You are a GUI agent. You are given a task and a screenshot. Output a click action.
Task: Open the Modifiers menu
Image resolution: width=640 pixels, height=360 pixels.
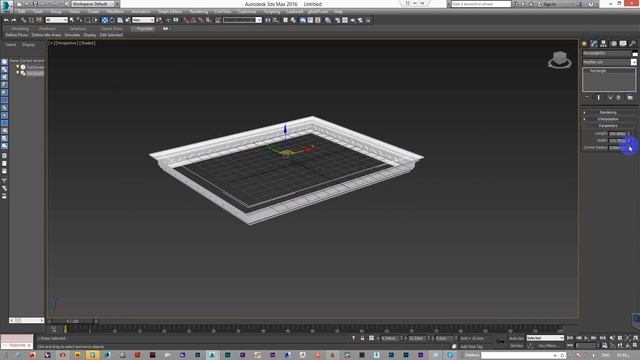pyautogui.click(x=115, y=12)
